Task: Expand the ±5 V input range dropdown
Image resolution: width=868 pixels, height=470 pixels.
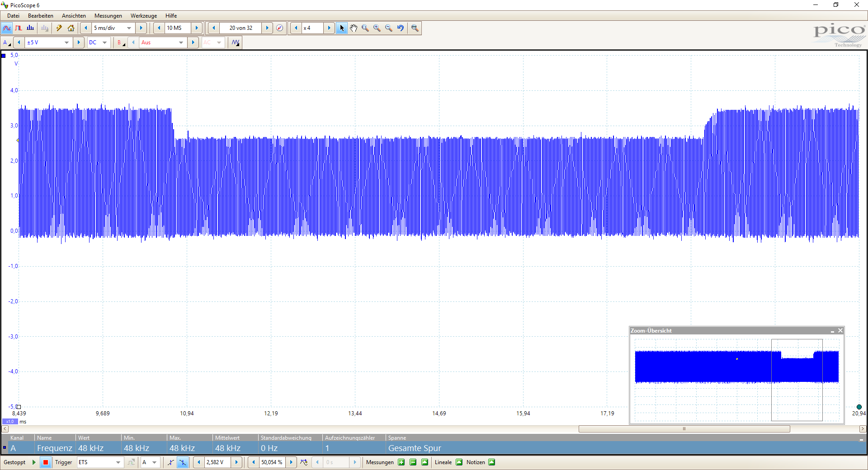Action: click(66, 42)
